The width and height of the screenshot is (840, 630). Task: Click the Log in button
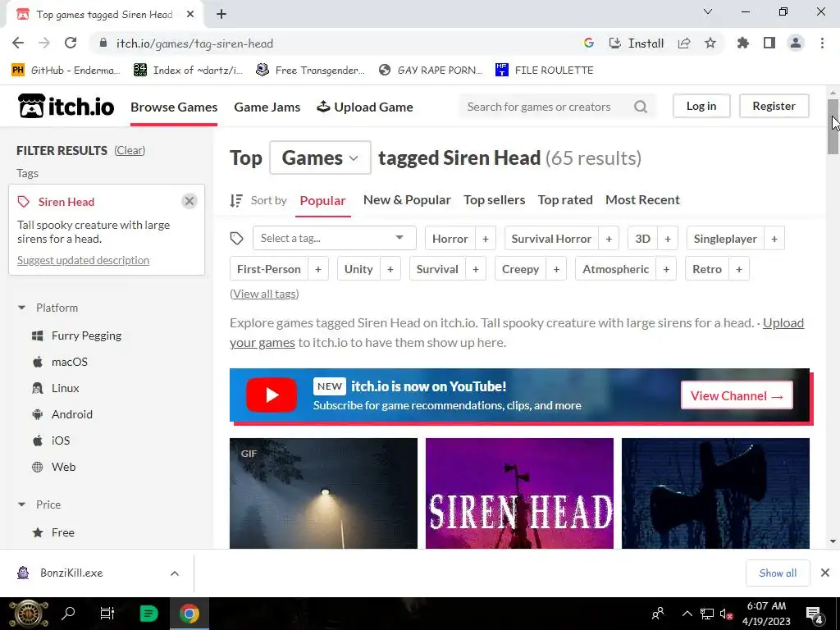[x=701, y=106]
